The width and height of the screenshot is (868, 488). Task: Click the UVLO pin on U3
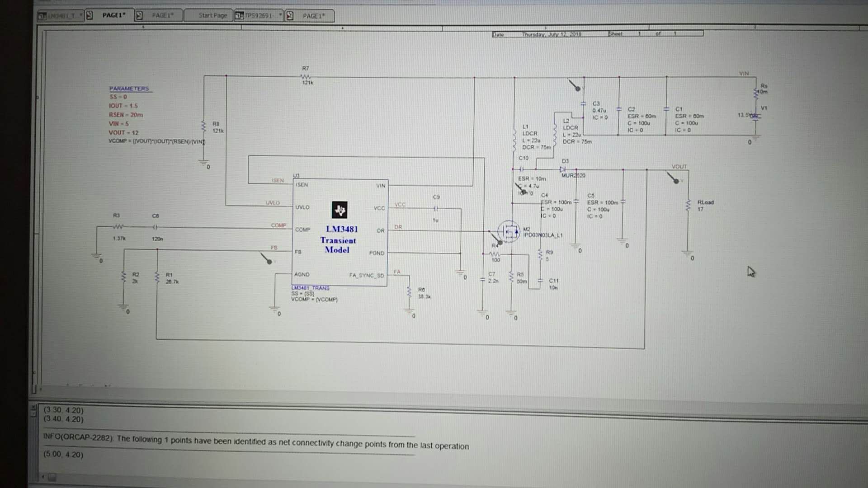pyautogui.click(x=302, y=207)
